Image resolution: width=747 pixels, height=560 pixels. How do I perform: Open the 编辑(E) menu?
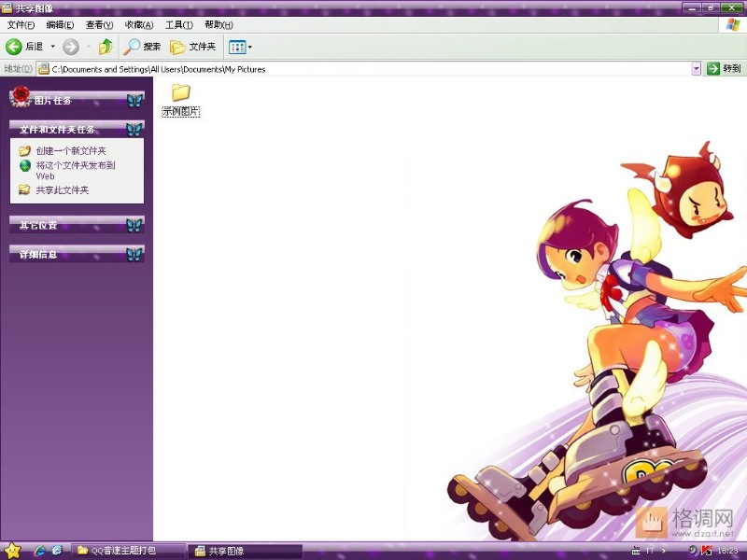pos(60,25)
